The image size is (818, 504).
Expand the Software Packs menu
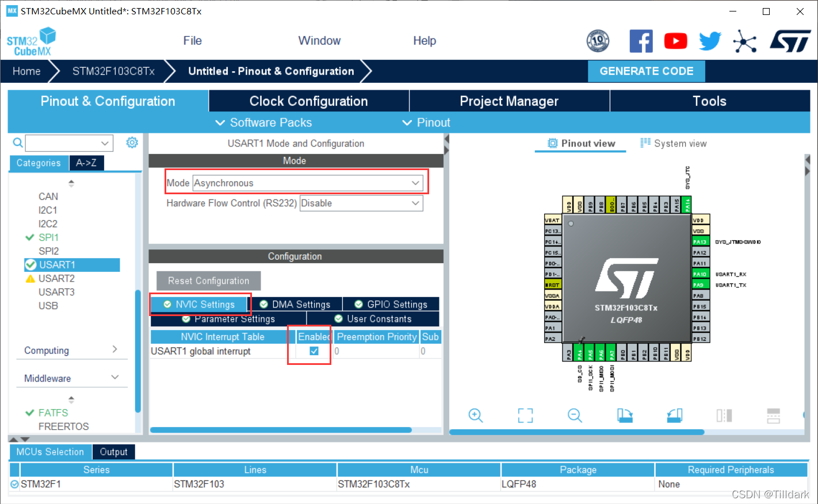(263, 122)
